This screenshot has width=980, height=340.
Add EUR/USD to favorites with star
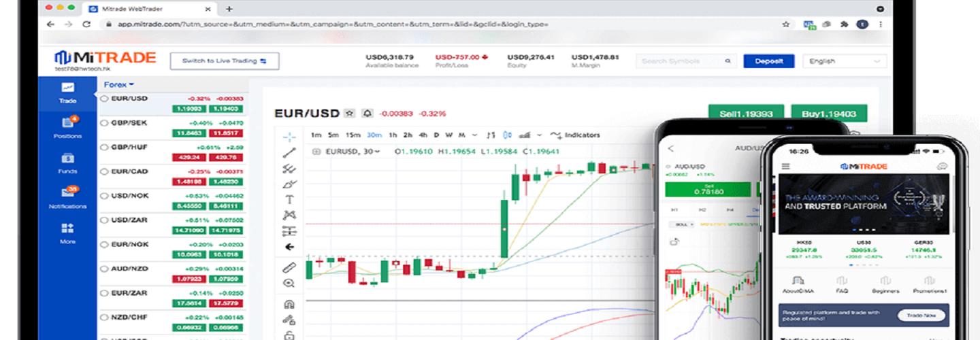(350, 114)
